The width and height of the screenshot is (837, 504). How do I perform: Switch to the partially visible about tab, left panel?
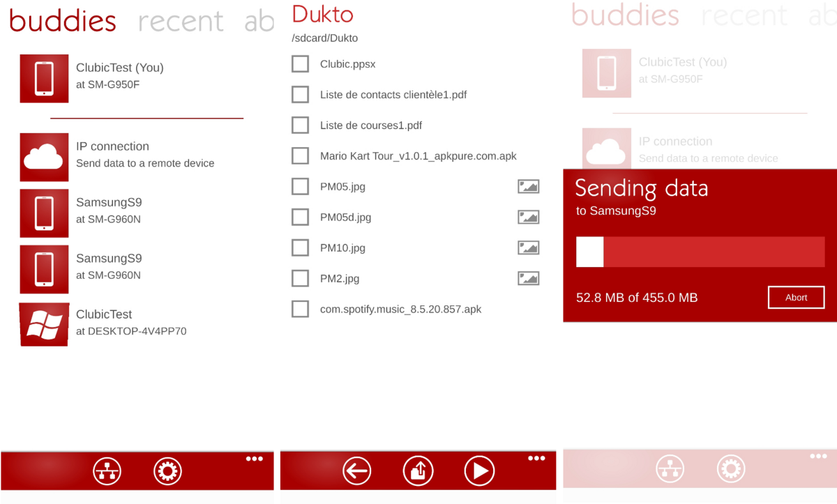259,22
